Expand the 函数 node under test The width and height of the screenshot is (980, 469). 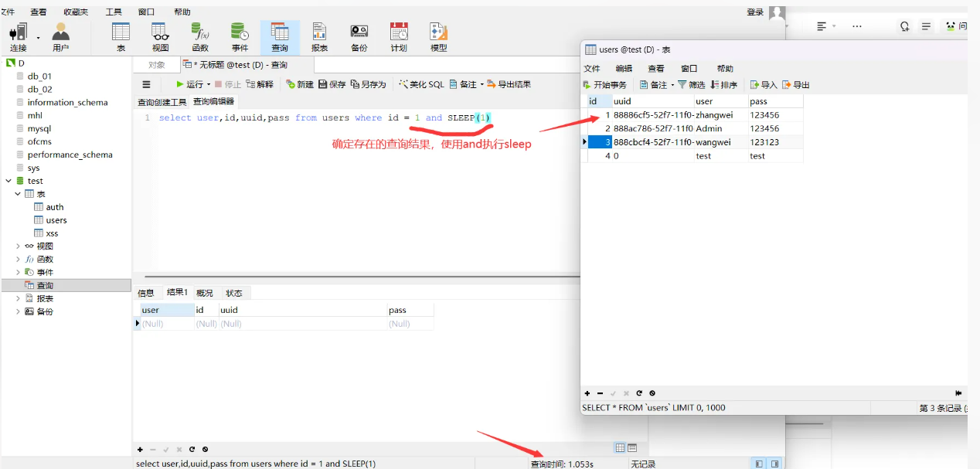18,259
